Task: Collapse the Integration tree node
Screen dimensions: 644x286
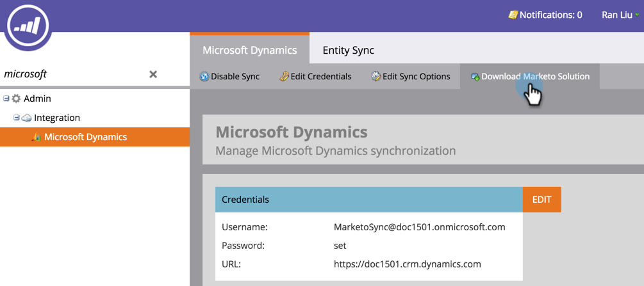Action: (17, 118)
